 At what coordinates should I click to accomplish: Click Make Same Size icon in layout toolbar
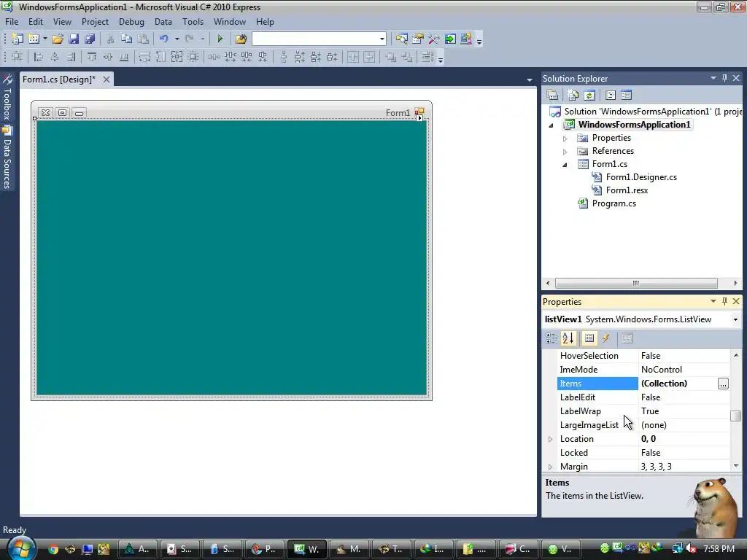(177, 57)
